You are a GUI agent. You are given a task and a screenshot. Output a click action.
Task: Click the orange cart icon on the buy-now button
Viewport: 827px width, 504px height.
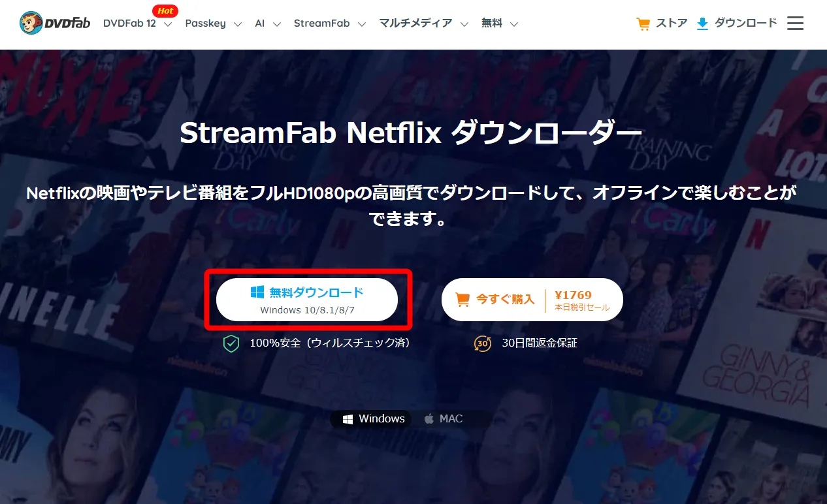[x=462, y=300]
